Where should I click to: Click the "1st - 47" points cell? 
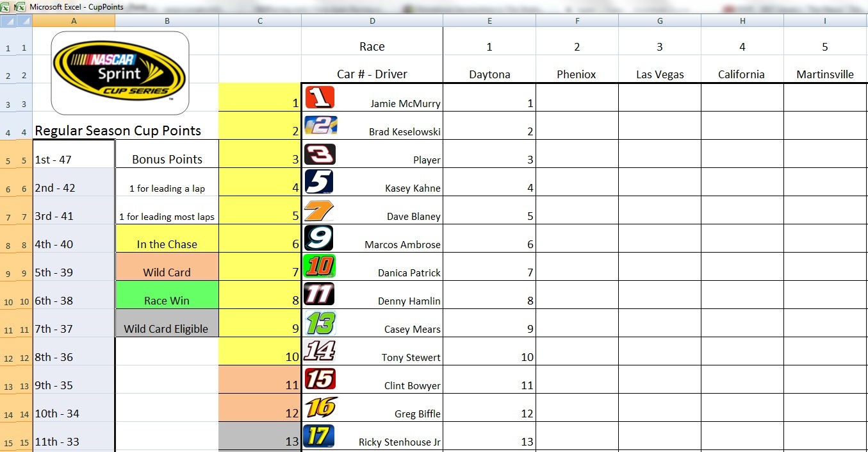pyautogui.click(x=74, y=154)
